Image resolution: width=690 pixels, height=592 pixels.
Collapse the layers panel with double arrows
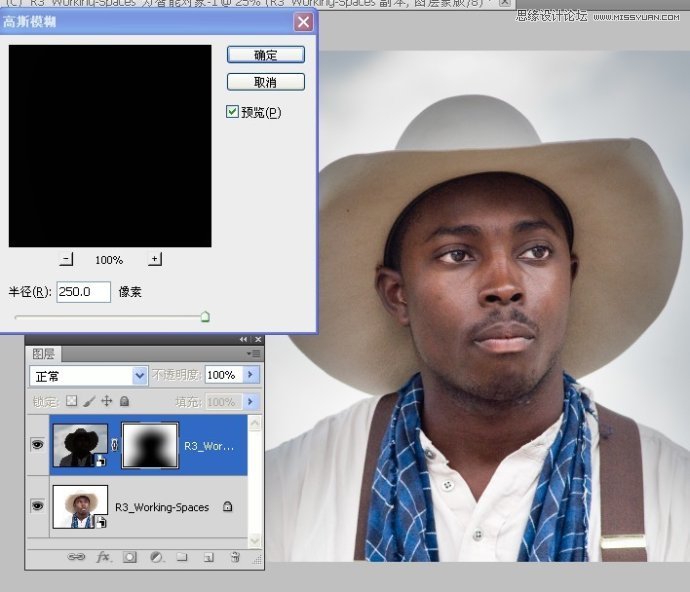(x=243, y=339)
